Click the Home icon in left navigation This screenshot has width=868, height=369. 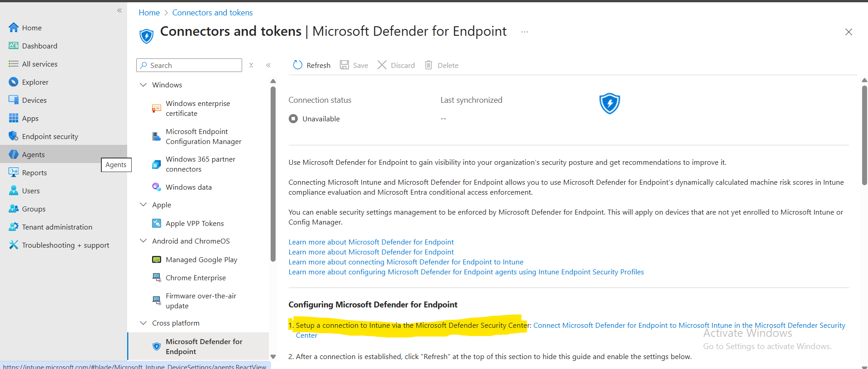14,28
